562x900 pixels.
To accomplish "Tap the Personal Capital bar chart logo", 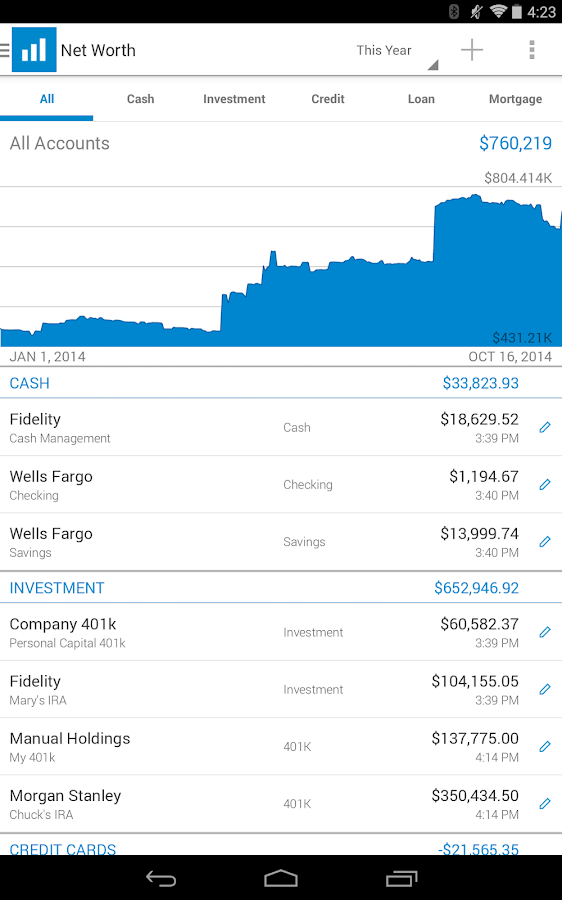I will 34,49.
